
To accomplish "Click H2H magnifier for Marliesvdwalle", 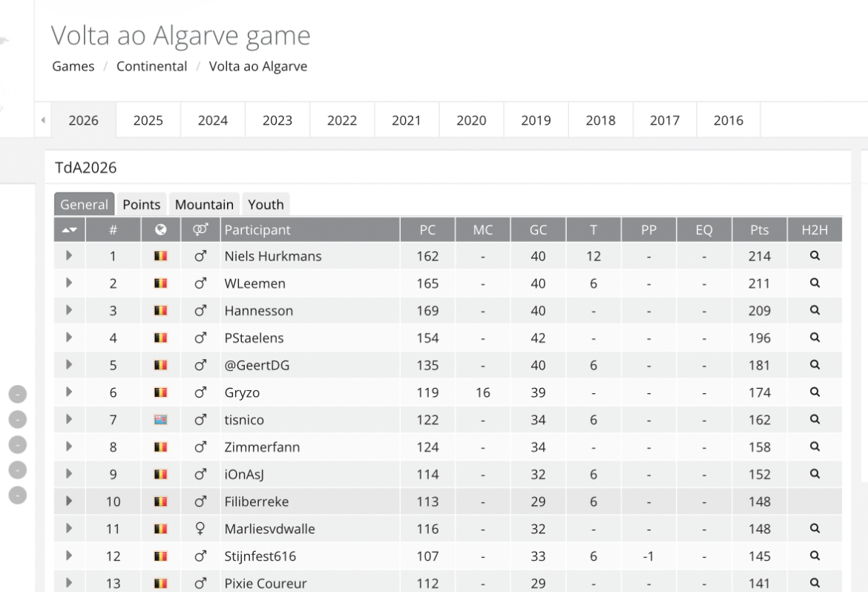I will pyautogui.click(x=815, y=529).
